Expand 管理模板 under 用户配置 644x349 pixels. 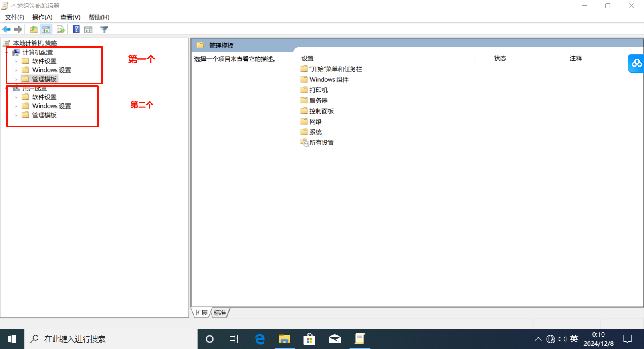click(x=16, y=115)
